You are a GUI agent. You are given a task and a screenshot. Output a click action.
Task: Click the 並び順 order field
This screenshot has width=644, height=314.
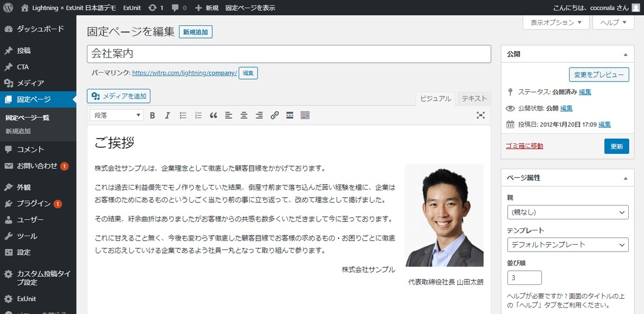point(524,278)
